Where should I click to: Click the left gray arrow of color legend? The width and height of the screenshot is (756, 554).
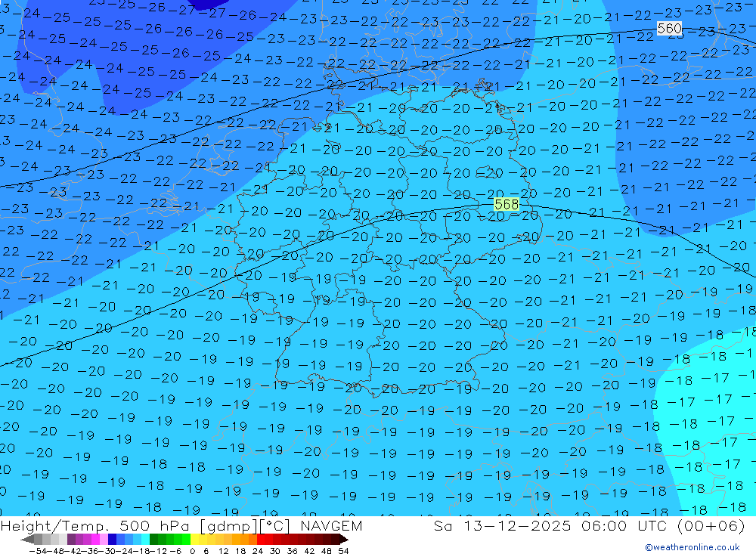(x=27, y=539)
